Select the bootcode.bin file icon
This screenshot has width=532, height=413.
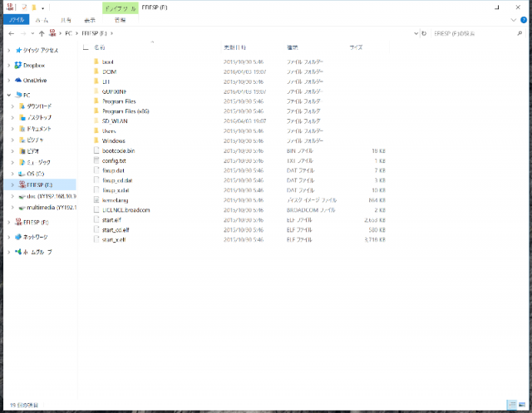coord(96,150)
